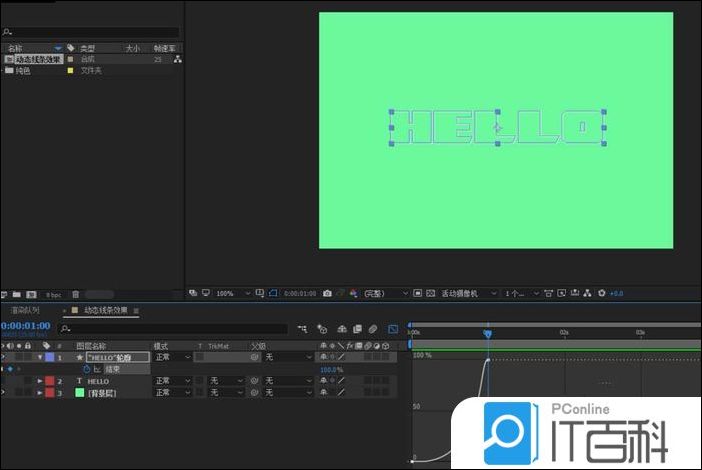Click the primary viewer monitor icon
This screenshot has height=470, width=702.
click(x=205, y=293)
